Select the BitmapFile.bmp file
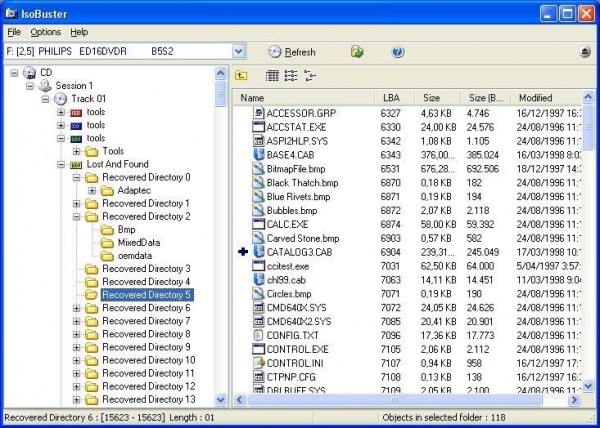The image size is (600, 428). pos(296,169)
